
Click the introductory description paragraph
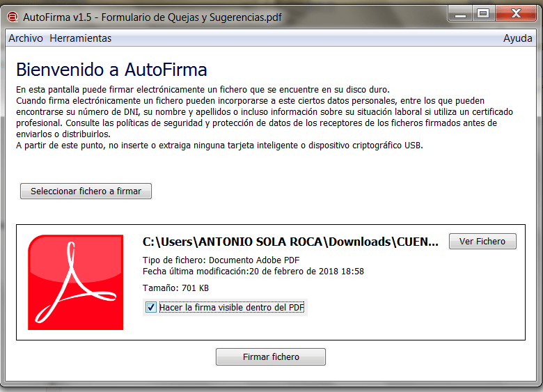point(258,117)
